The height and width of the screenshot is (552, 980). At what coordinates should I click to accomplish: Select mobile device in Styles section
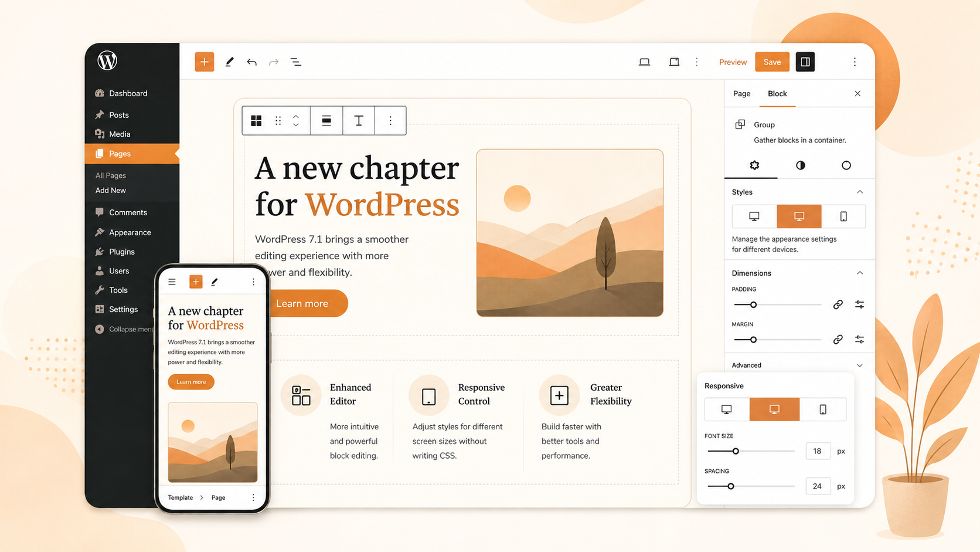(843, 216)
